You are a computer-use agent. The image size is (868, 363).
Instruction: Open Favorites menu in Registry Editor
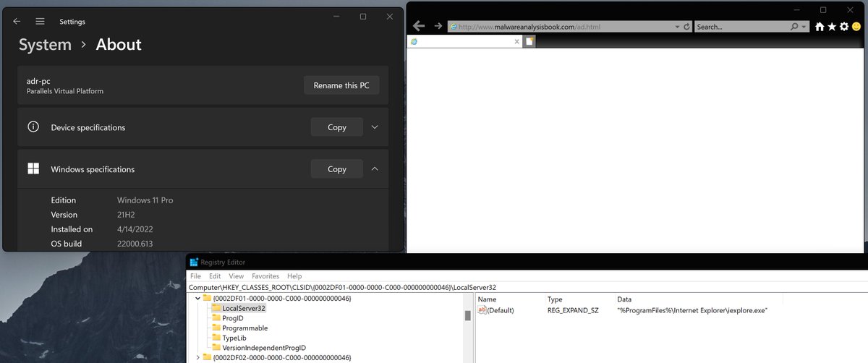[x=265, y=276]
